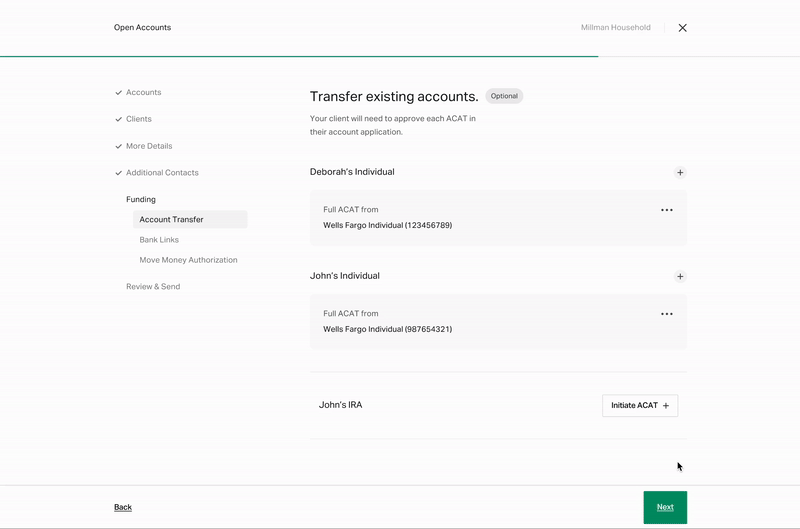The width and height of the screenshot is (800, 529).
Task: Open the options menu for Wells Fargo Individual (123456789)
Action: (666, 210)
